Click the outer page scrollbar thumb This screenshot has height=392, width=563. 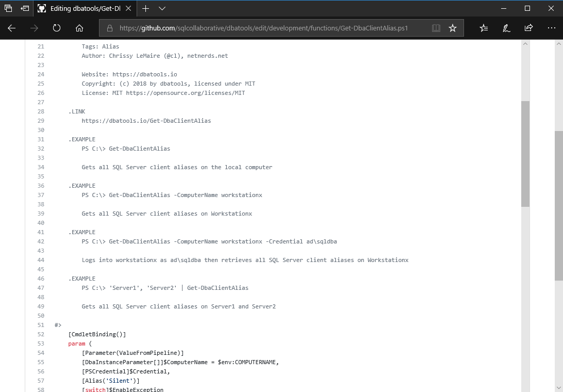(558, 205)
